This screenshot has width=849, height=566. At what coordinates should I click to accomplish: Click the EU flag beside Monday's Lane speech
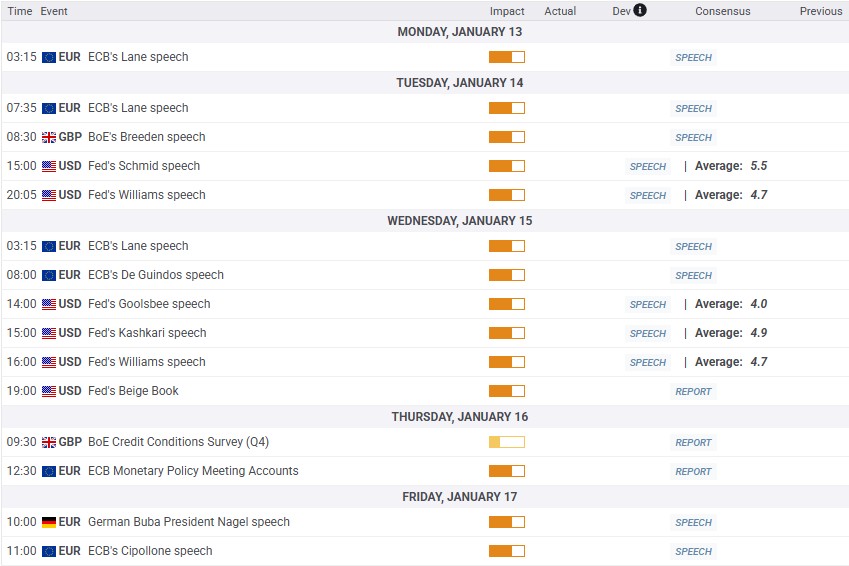(49, 58)
